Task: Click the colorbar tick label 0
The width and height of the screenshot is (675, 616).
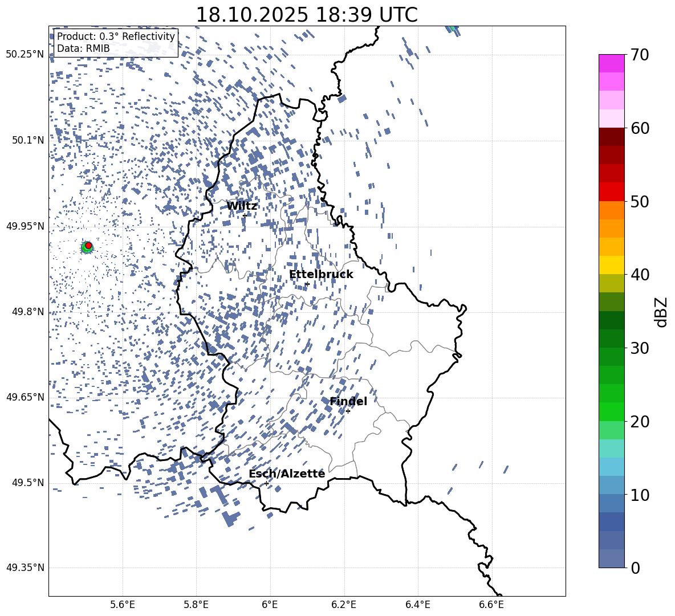Action: (635, 568)
